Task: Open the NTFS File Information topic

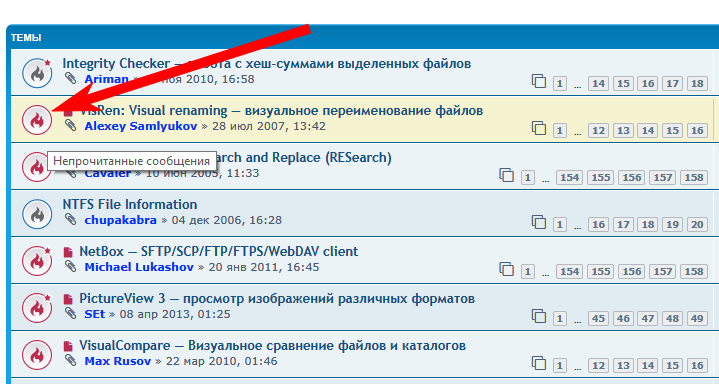Action: tap(130, 204)
